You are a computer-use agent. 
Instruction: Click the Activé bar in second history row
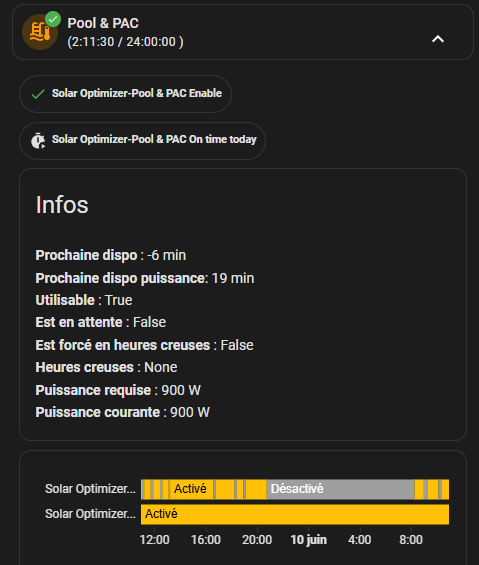pos(295,514)
